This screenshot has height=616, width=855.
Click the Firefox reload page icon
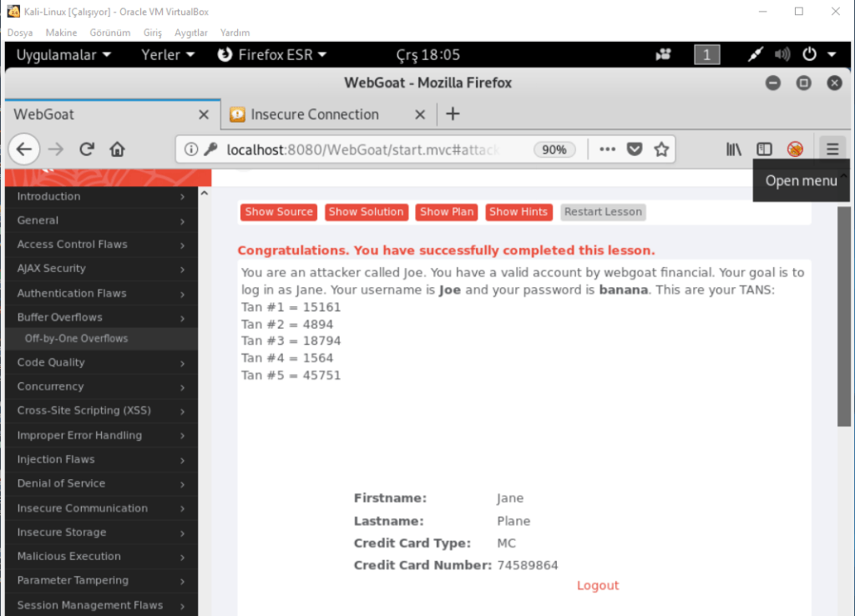click(x=86, y=149)
